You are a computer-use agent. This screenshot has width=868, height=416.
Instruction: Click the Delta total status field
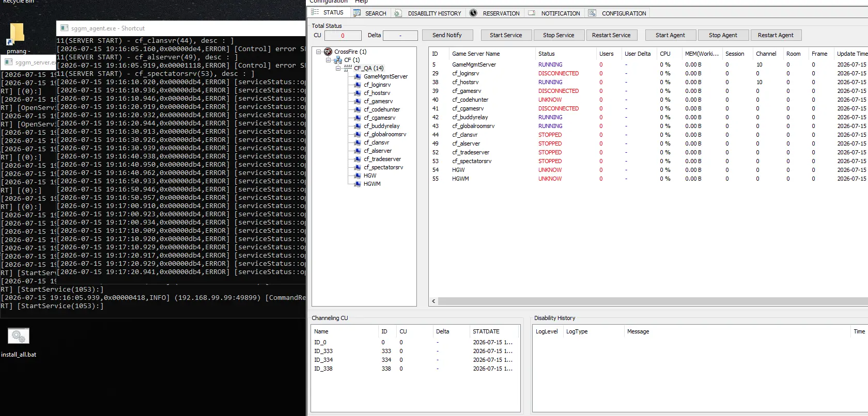(x=400, y=36)
